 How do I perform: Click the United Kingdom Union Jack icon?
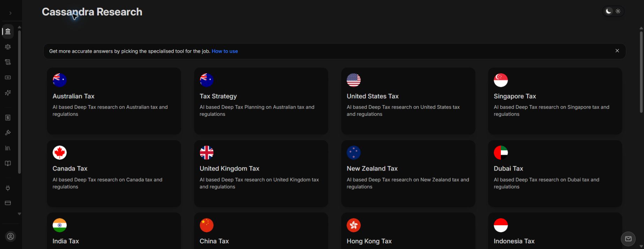(x=207, y=152)
